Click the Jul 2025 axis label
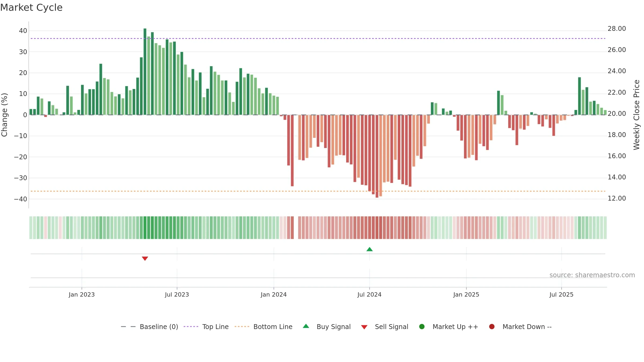 pyautogui.click(x=561, y=294)
